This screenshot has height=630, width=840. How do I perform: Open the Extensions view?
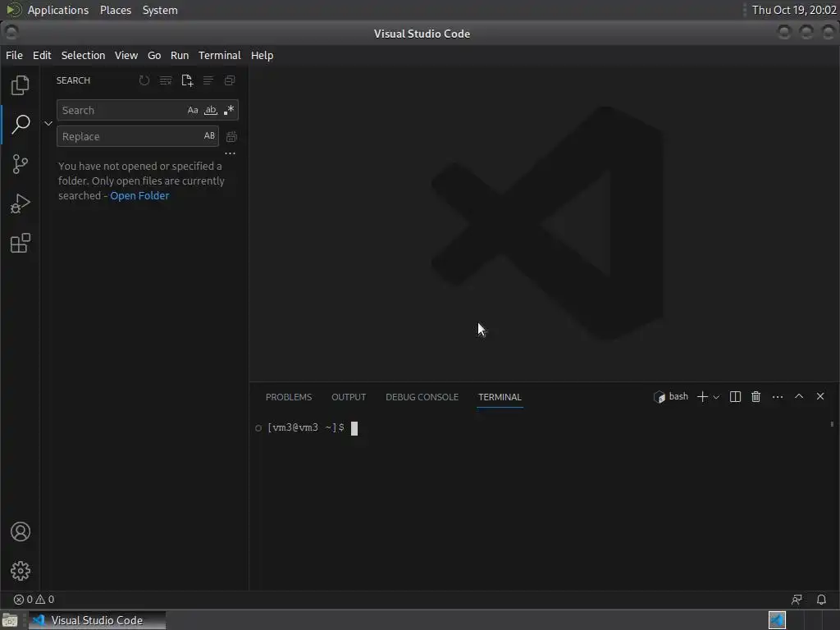20,243
